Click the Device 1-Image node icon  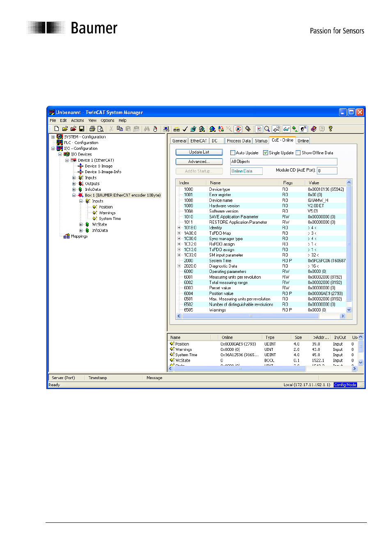tap(80, 166)
